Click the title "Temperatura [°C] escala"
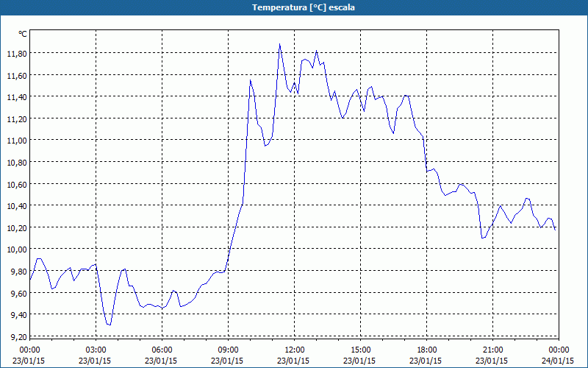Image resolution: width=588 pixels, height=368 pixels. (304, 7)
